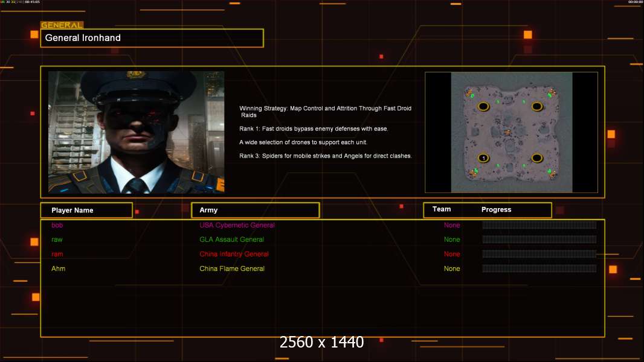Select start position 1 on the map
644x362 pixels.
coord(484,158)
